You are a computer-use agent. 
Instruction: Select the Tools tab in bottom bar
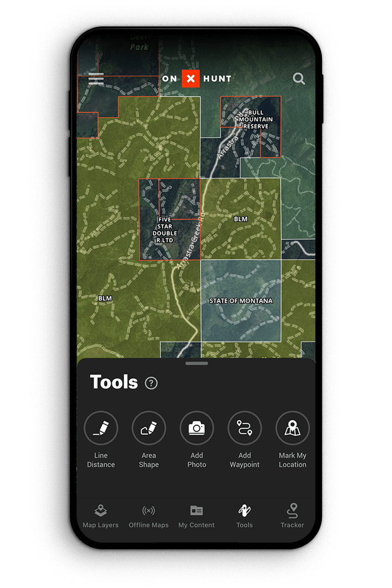point(245,516)
